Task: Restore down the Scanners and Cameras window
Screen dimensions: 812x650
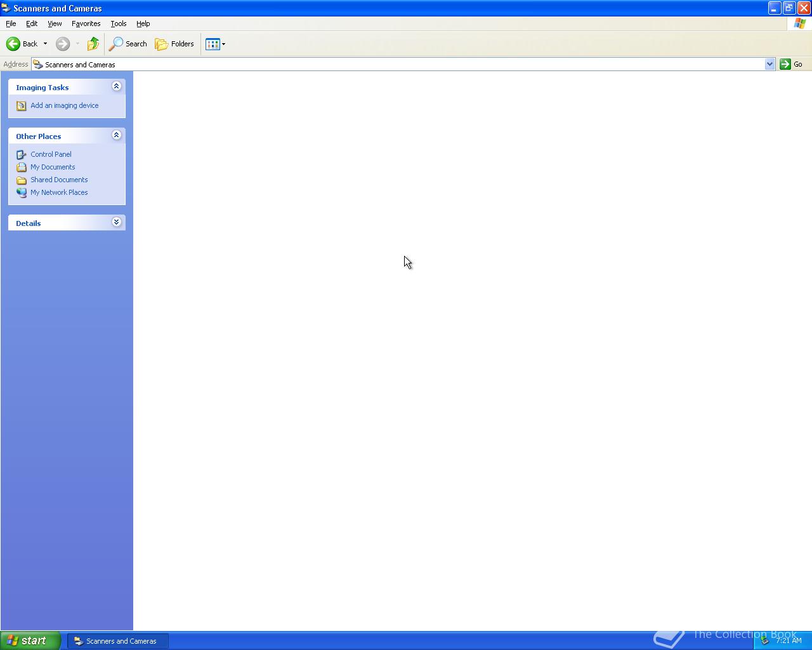Action: (x=789, y=8)
